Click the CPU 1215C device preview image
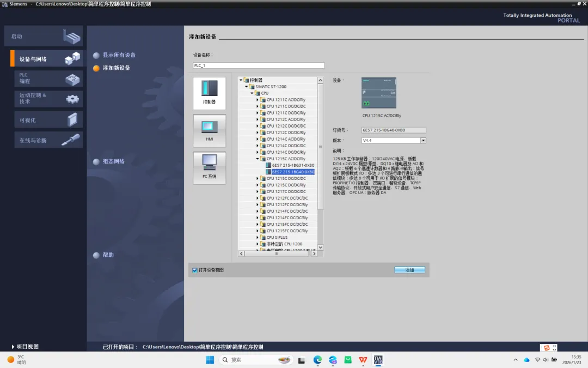This screenshot has height=368, width=588. [x=379, y=93]
